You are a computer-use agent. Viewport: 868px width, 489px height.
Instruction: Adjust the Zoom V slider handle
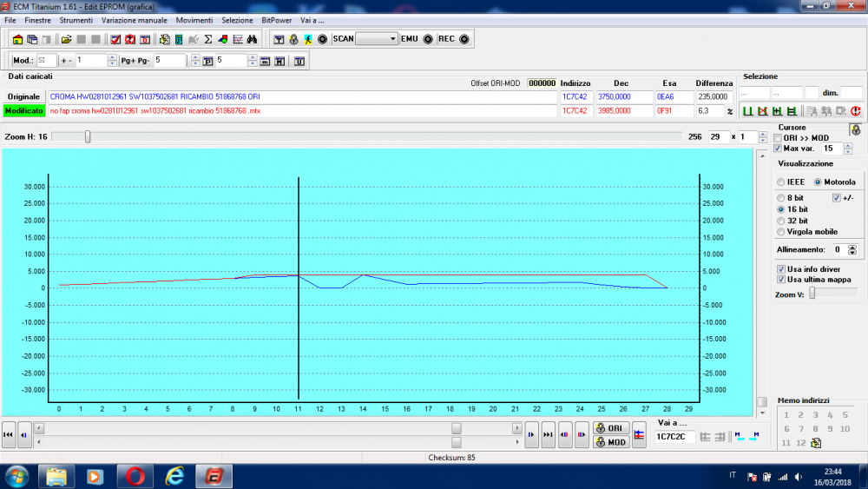812,294
